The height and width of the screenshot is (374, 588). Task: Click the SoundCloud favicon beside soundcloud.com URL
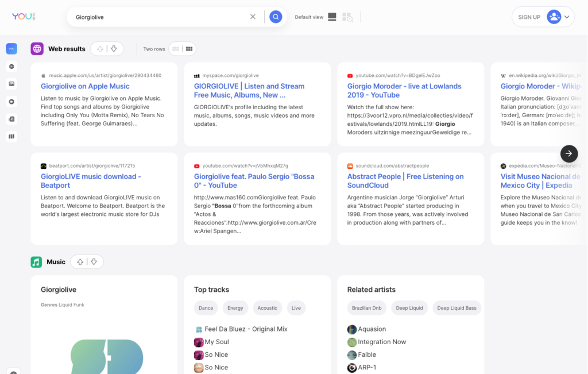click(x=350, y=166)
